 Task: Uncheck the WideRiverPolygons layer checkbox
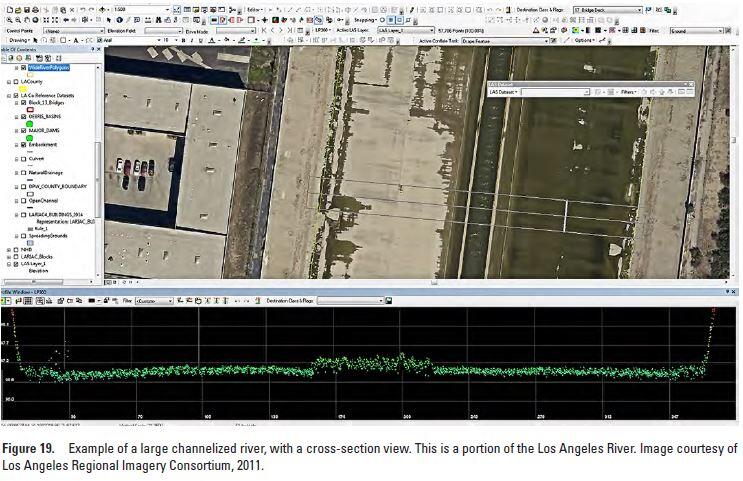(23, 68)
